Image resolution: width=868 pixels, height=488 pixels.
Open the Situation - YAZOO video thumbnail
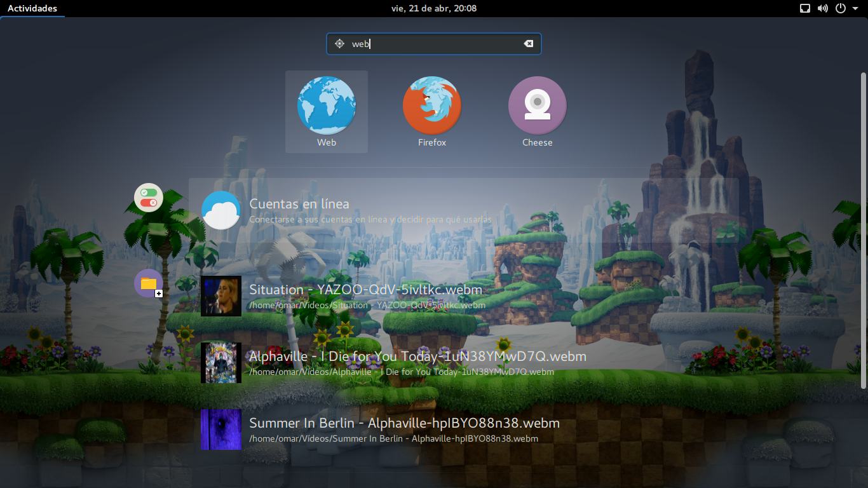pos(221,296)
